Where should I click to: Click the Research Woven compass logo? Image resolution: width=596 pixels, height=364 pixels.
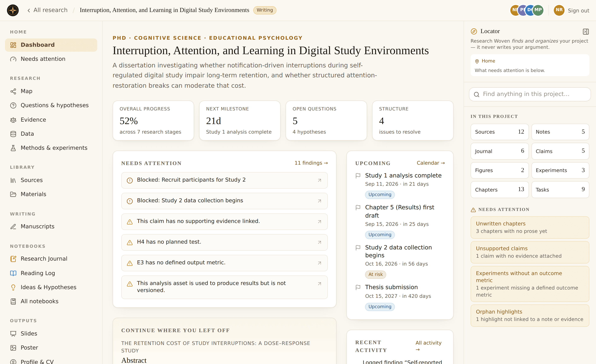pos(13,10)
